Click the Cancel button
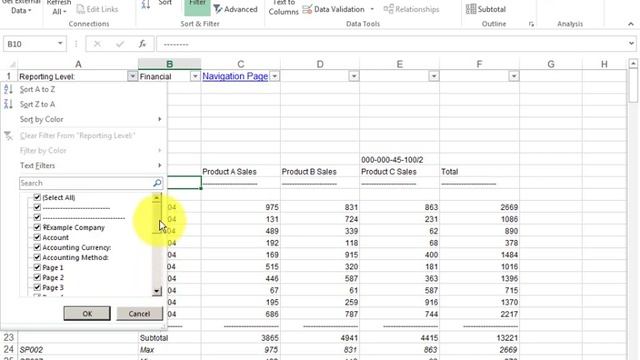 click(x=140, y=313)
